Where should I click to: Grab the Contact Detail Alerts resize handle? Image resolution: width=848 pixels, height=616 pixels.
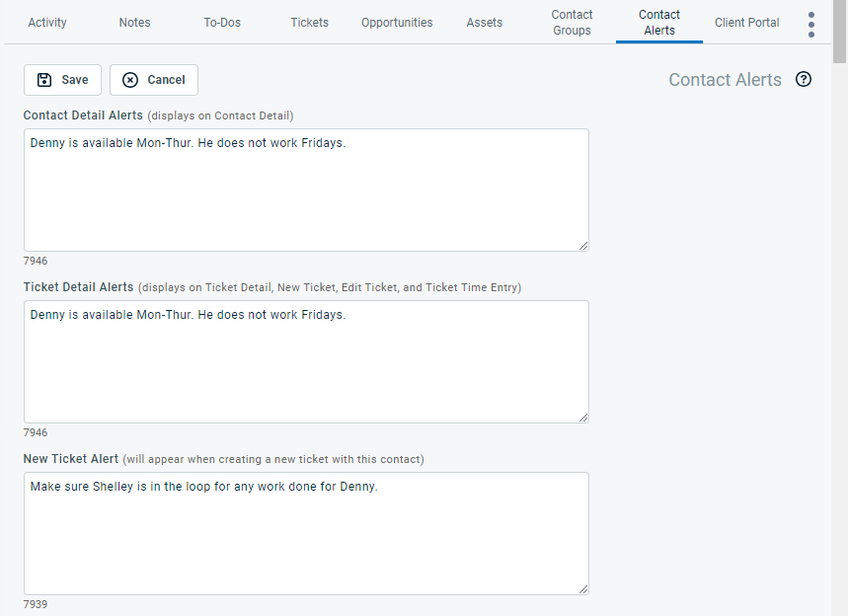click(583, 246)
